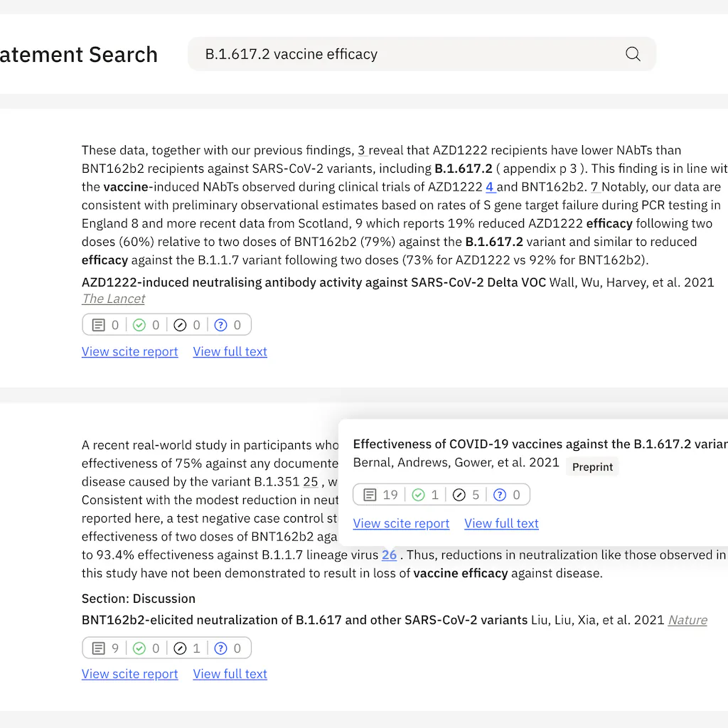728x728 pixels.
Task: Click citation document icon in popup badge
Action: click(370, 495)
